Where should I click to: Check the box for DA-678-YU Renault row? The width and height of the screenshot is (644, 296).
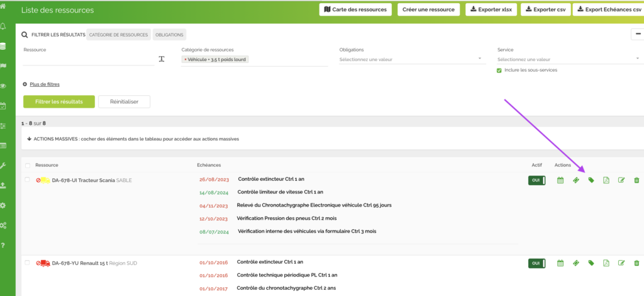point(27,262)
